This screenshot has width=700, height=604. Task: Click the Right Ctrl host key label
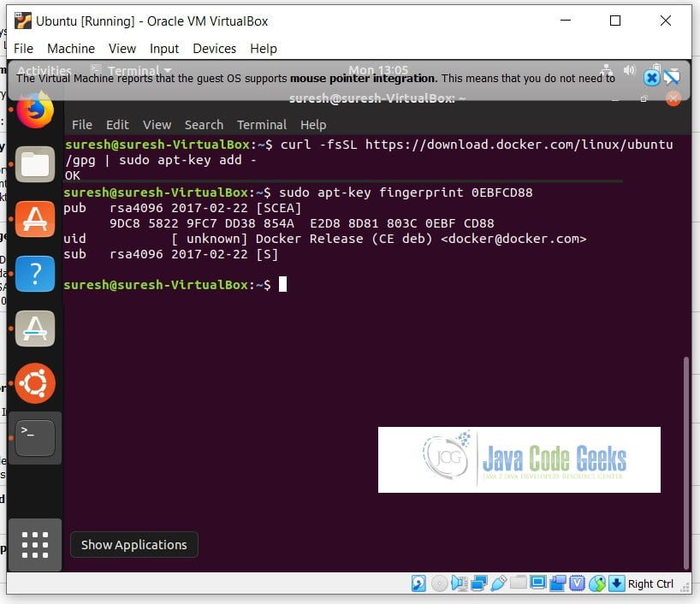(650, 583)
